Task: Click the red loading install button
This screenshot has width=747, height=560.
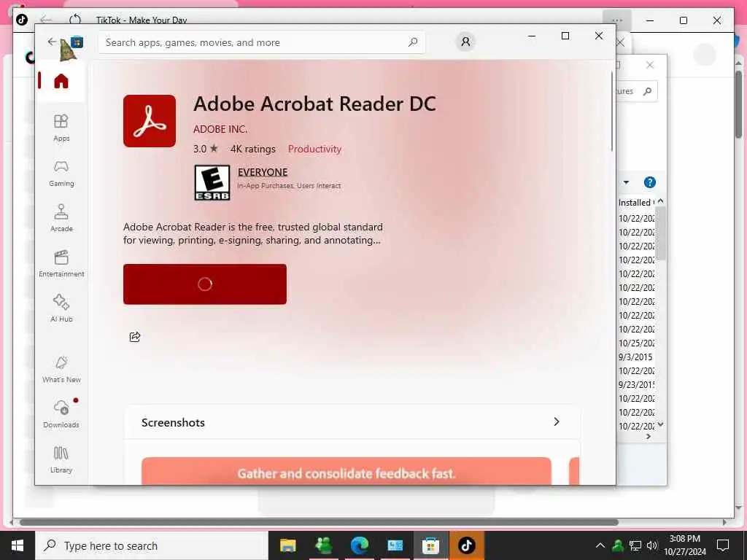Action: tap(205, 284)
